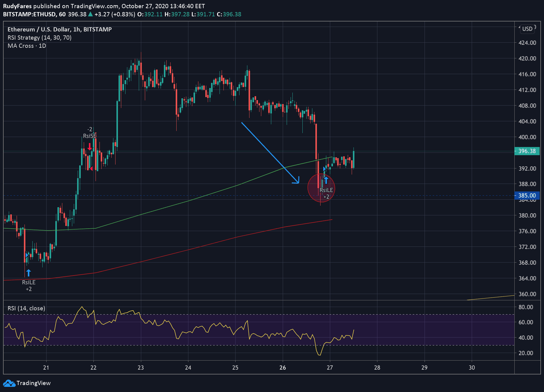Screen dimensions: 544x392
Task: Click the green up triangle beside price 396.38
Action: click(x=90, y=14)
